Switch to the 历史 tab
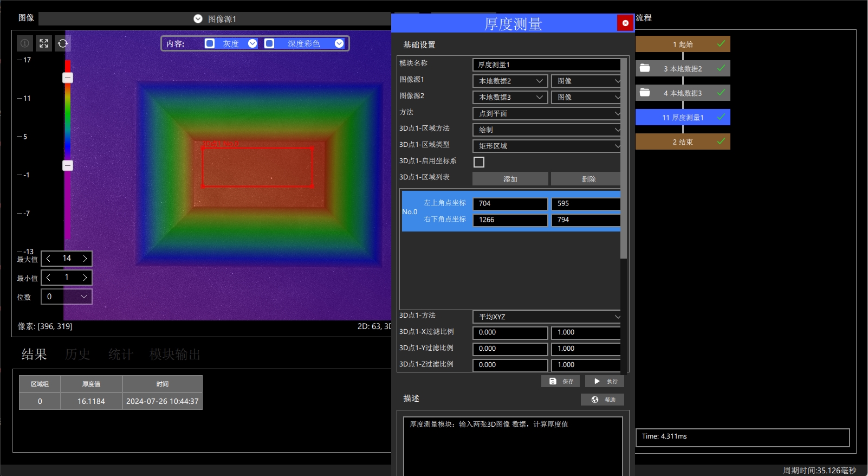The width and height of the screenshot is (868, 476). click(x=77, y=354)
